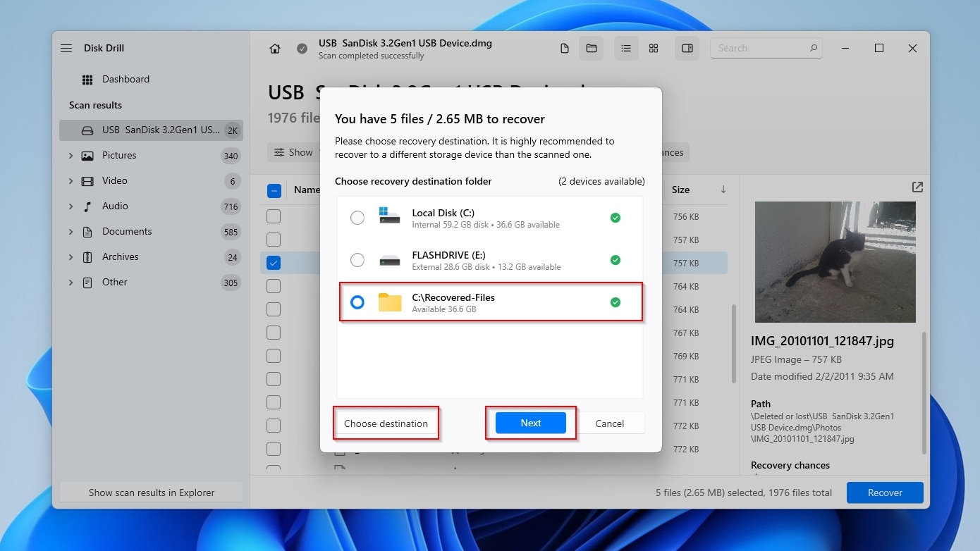Toggle the select-all checkbox in header

pyautogui.click(x=274, y=190)
